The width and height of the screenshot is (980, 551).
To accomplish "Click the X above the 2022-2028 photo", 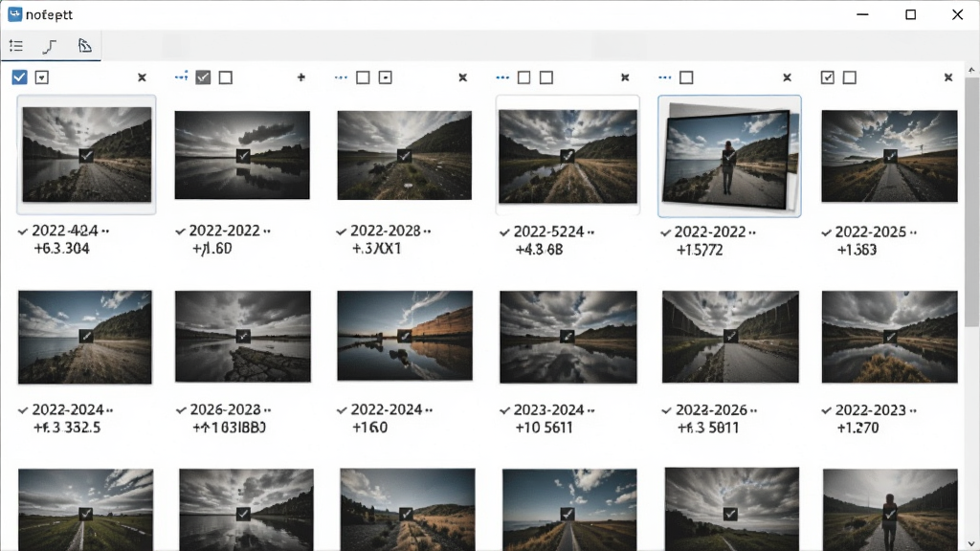I will tap(462, 77).
